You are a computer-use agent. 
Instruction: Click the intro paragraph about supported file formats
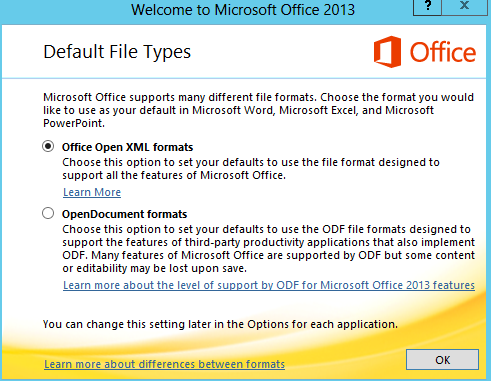258,110
